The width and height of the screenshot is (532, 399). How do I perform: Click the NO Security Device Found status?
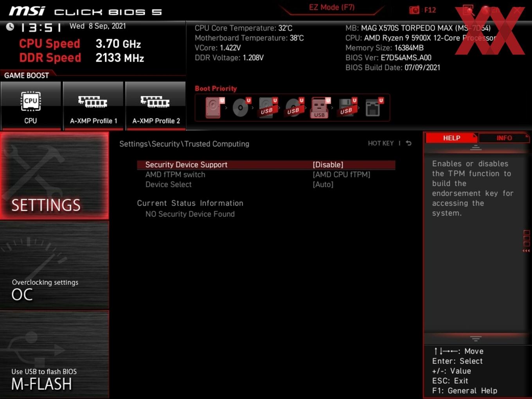pyautogui.click(x=190, y=214)
